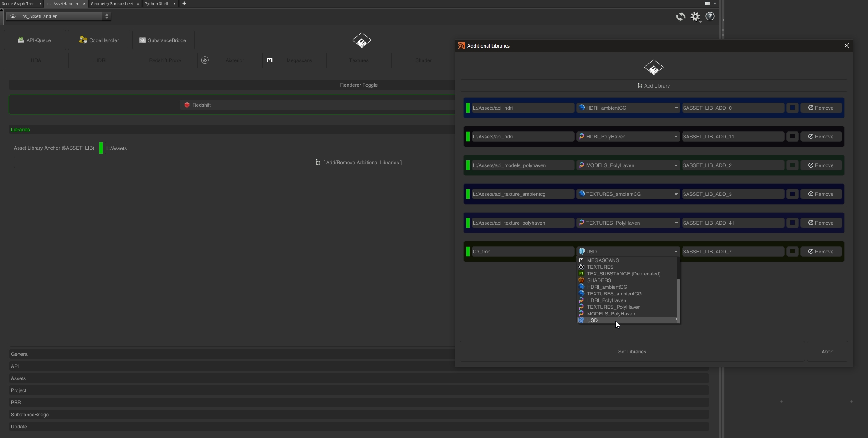Toggle checkbox for $ASSET_LIB_ADD_2 row
Screen dimensions: 868x438
point(792,165)
